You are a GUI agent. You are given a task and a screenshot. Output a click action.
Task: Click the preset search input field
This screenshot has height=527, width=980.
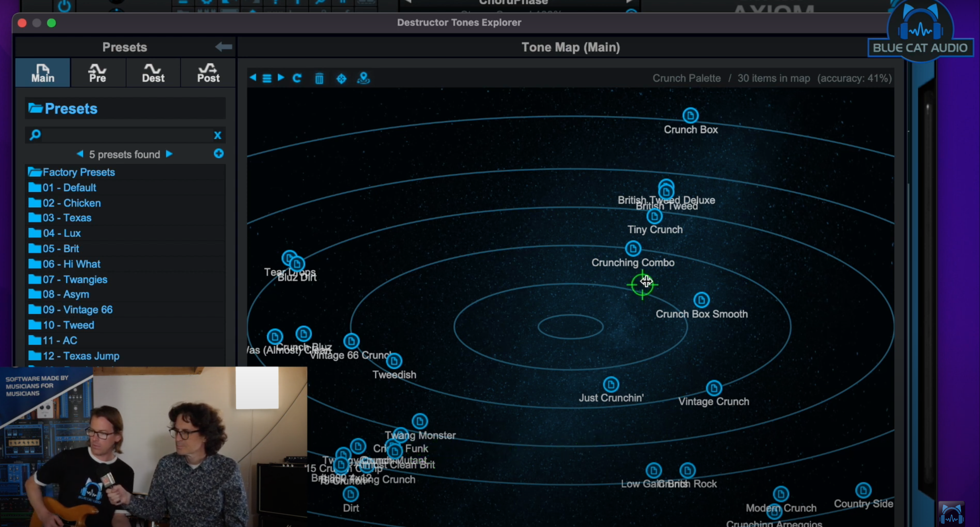coord(127,135)
